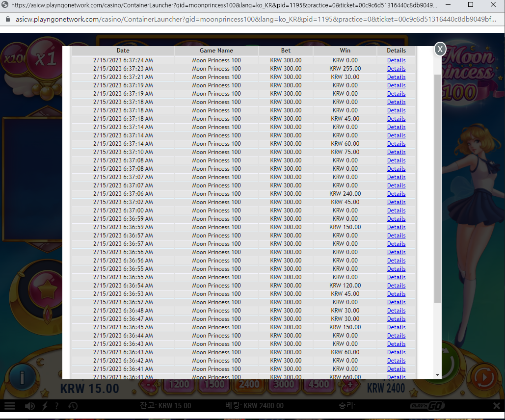
Task: Open Details for 6:36:42 AM round
Action: click(x=396, y=361)
